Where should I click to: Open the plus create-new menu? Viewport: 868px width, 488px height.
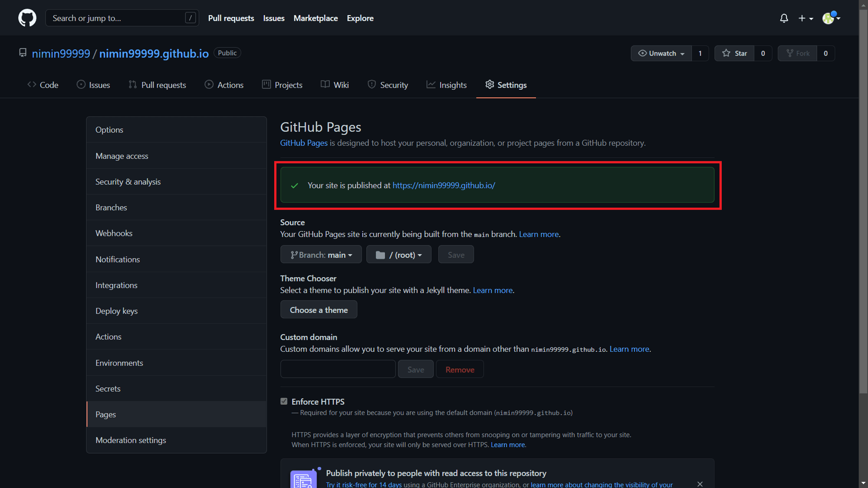tap(806, 18)
